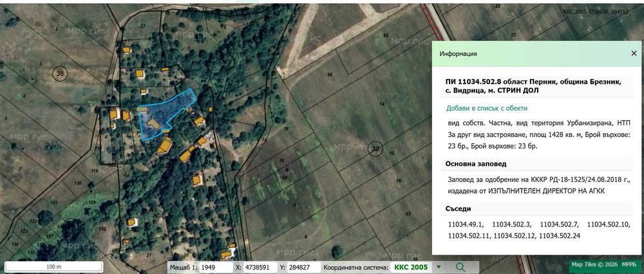Click neighbor parcel 11034.502.10
Viewport: 644px width, 274px height.
pyautogui.click(x=609, y=224)
